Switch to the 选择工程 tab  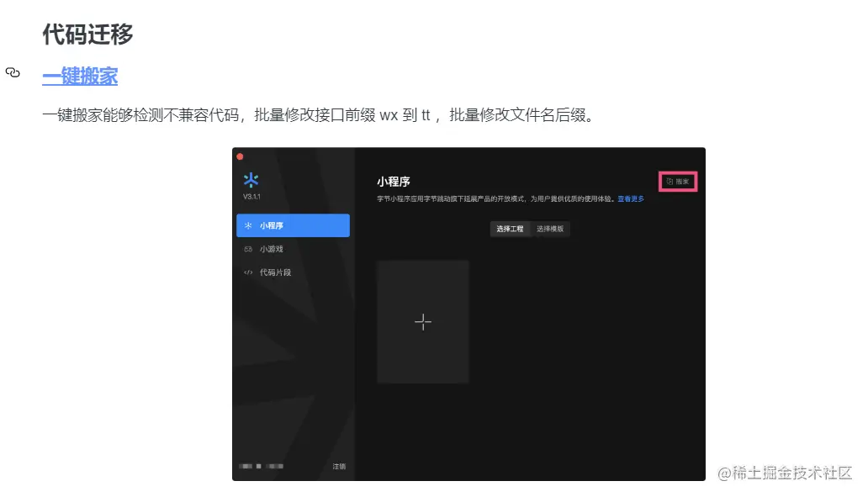point(510,229)
